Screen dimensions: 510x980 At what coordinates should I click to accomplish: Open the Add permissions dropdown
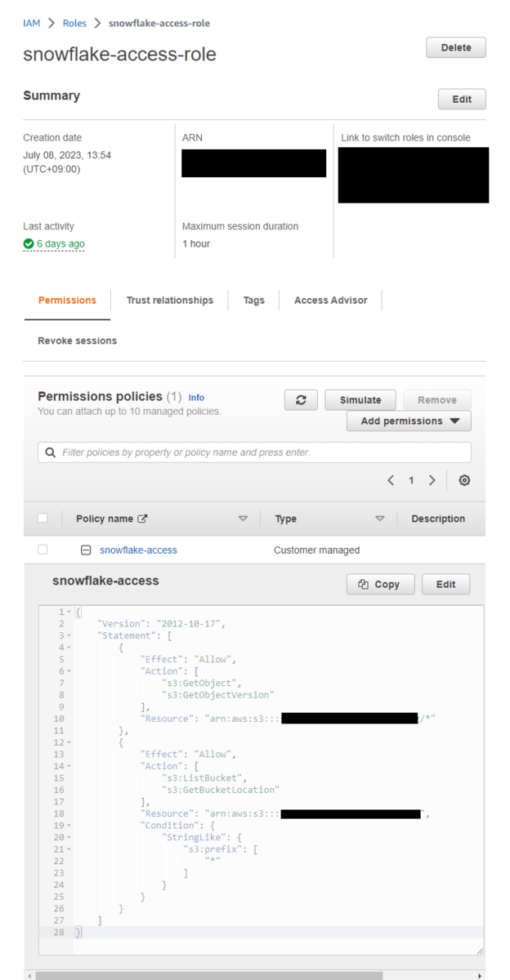pos(409,421)
